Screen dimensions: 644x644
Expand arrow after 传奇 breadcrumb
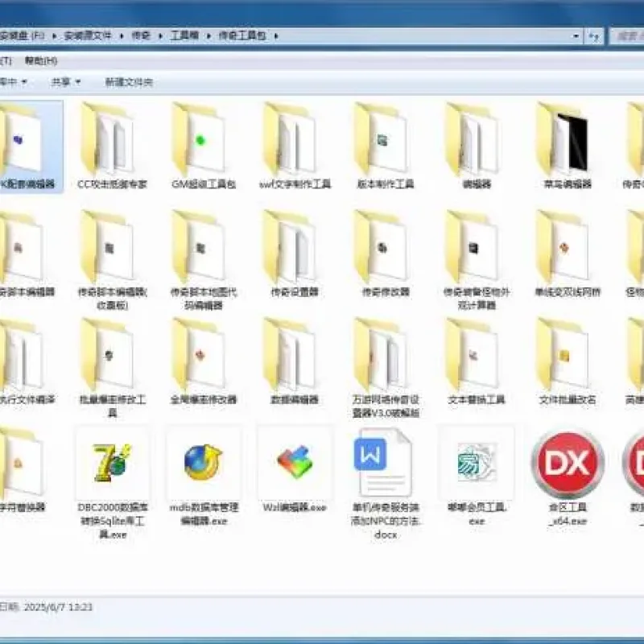(160, 36)
